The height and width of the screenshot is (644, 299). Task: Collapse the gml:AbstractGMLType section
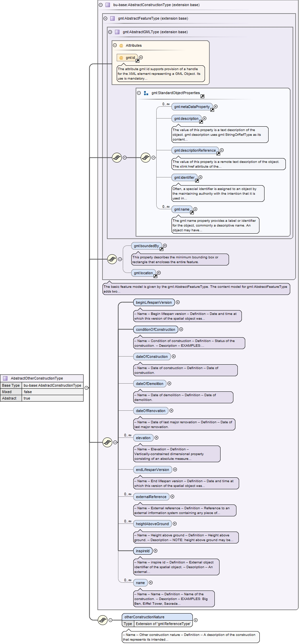click(110, 32)
